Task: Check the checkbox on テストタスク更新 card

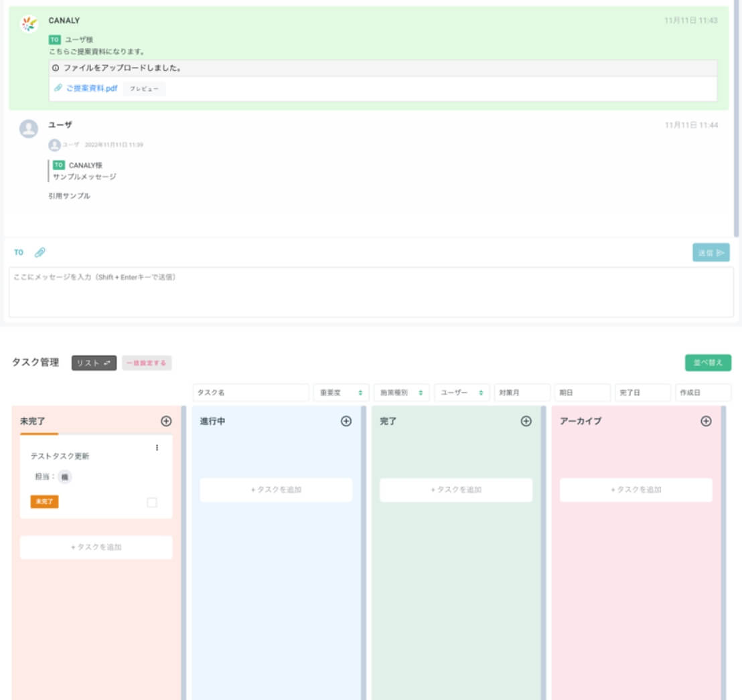Action: pyautogui.click(x=152, y=503)
